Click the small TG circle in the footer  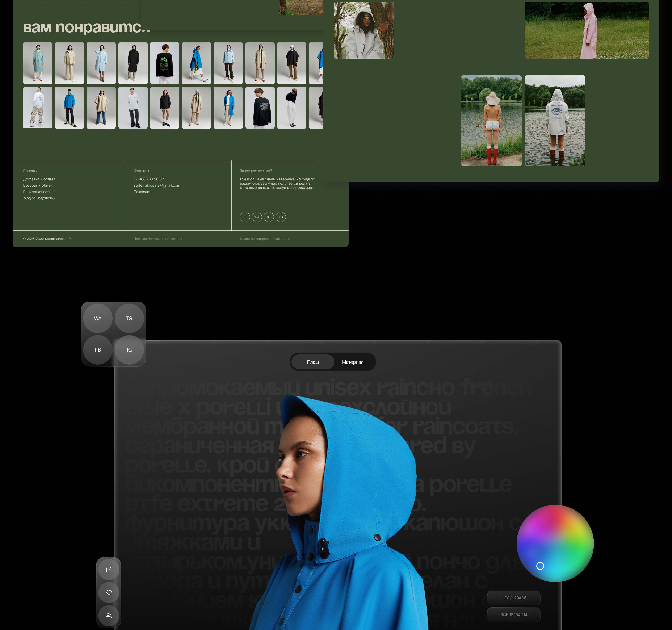[x=245, y=217]
